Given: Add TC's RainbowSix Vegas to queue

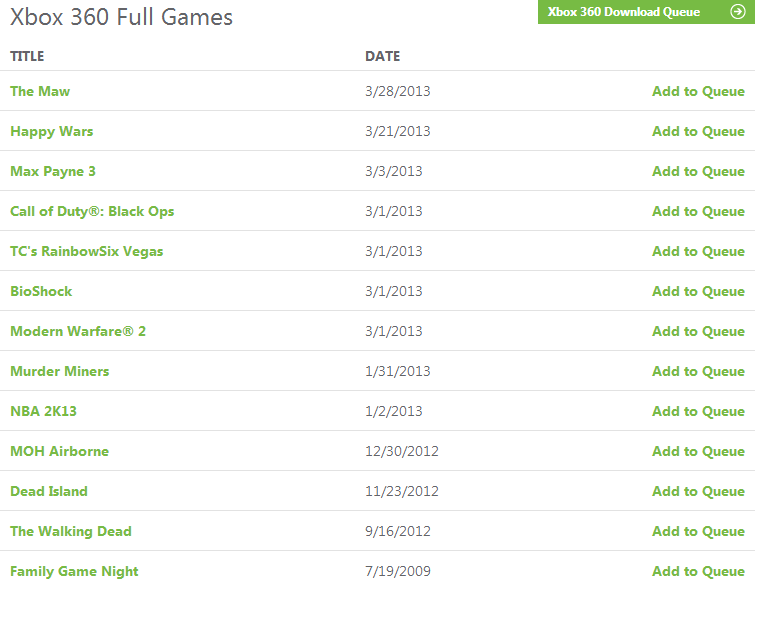Looking at the screenshot, I should (698, 251).
